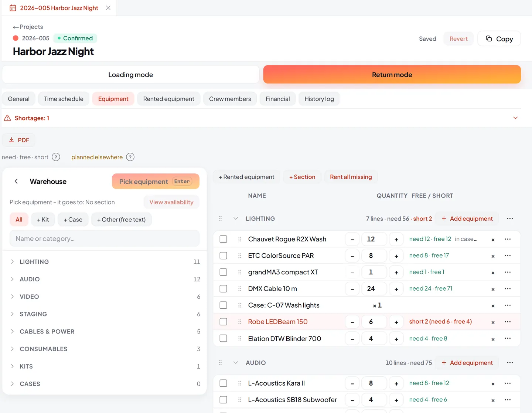This screenshot has height=413, width=532.
Task: Increase quantity of DMX Cable 10 m
Action: click(396, 289)
